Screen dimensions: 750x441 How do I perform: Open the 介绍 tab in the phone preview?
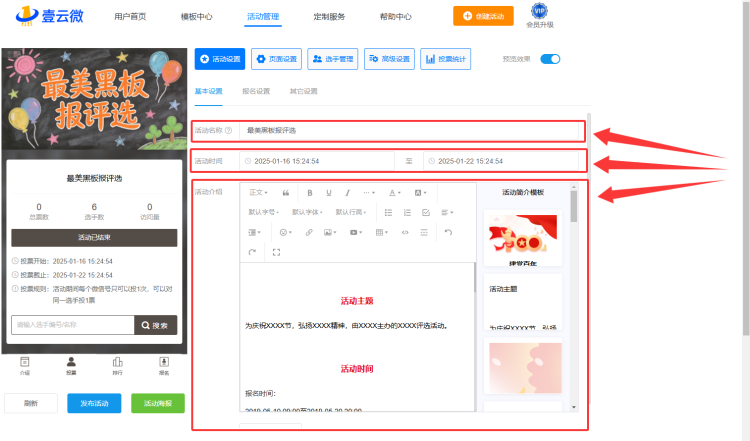(x=25, y=365)
